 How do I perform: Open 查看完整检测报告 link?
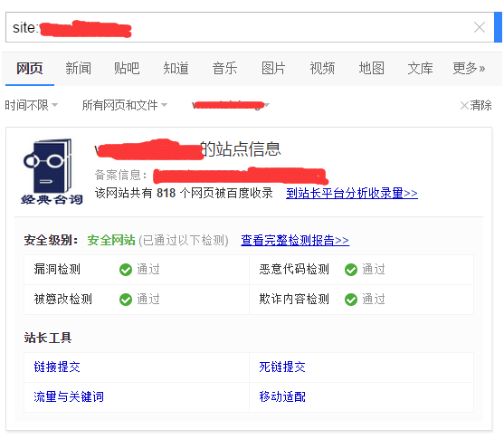point(295,240)
